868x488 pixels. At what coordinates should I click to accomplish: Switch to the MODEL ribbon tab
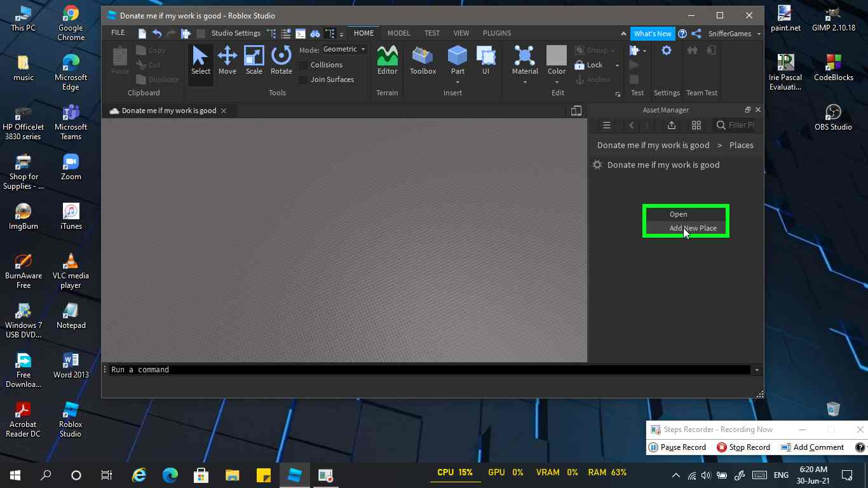pos(399,33)
